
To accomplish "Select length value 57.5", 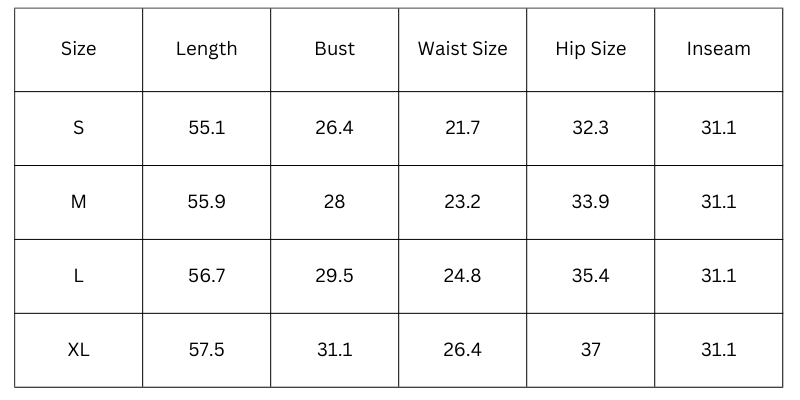I will click(x=206, y=350).
